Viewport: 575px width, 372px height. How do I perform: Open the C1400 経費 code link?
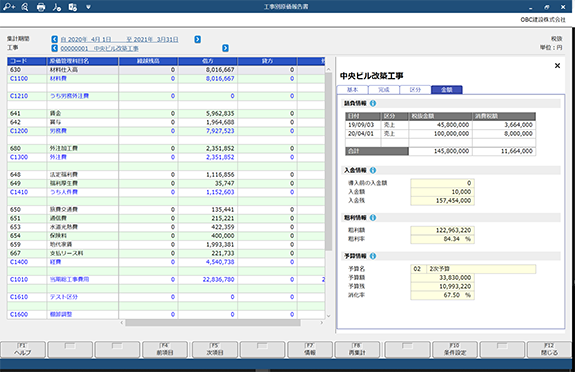(x=19, y=262)
